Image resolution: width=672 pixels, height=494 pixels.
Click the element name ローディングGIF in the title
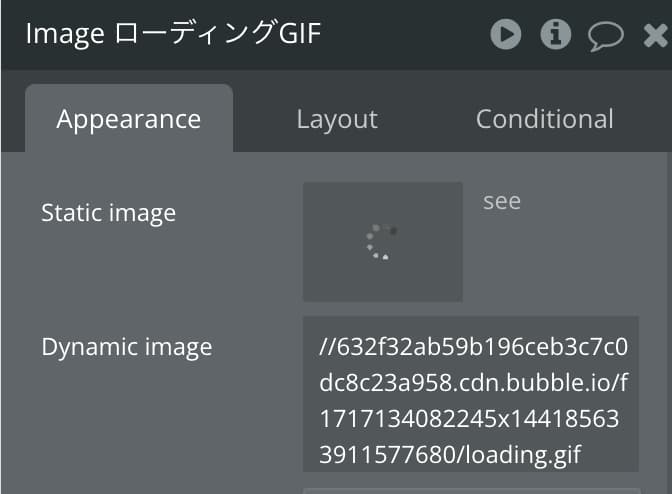coord(218,33)
